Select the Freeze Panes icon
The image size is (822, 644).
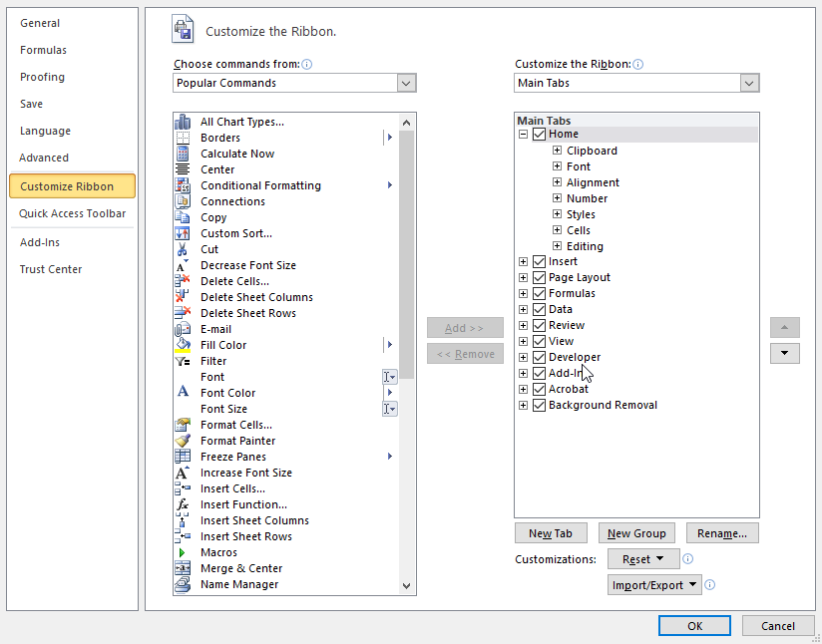coord(183,457)
